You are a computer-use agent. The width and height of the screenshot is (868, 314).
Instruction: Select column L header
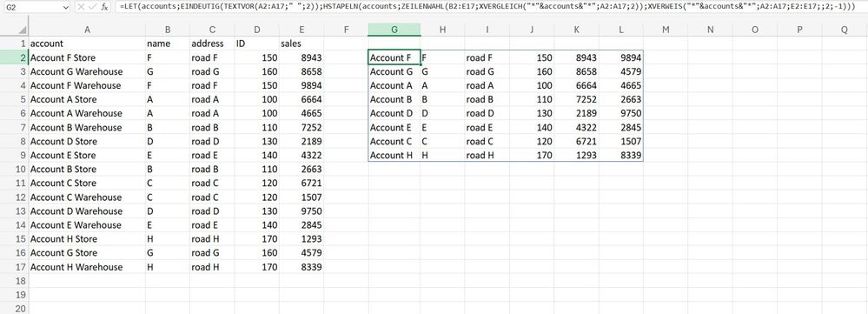[621, 30]
